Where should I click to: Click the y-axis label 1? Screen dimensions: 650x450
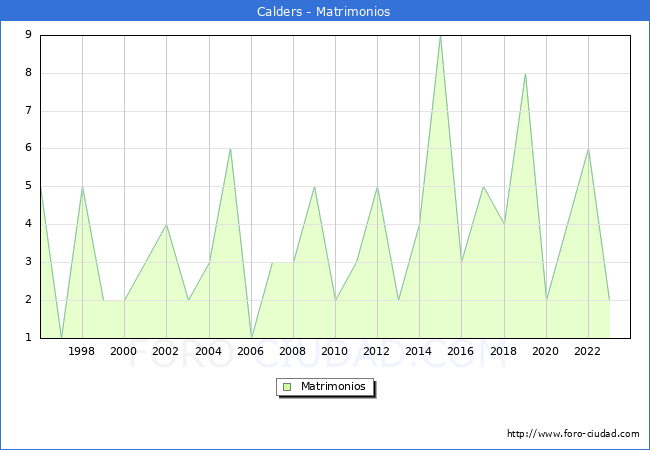coord(28,337)
